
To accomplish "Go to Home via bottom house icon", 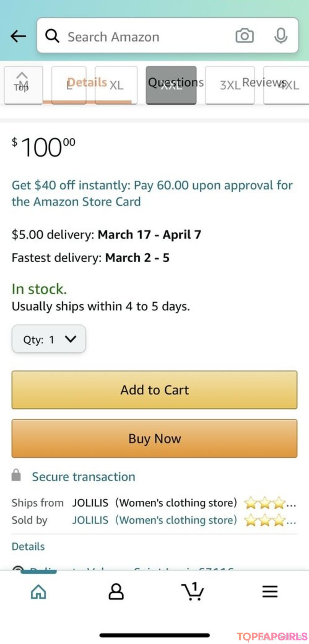I will (38, 591).
